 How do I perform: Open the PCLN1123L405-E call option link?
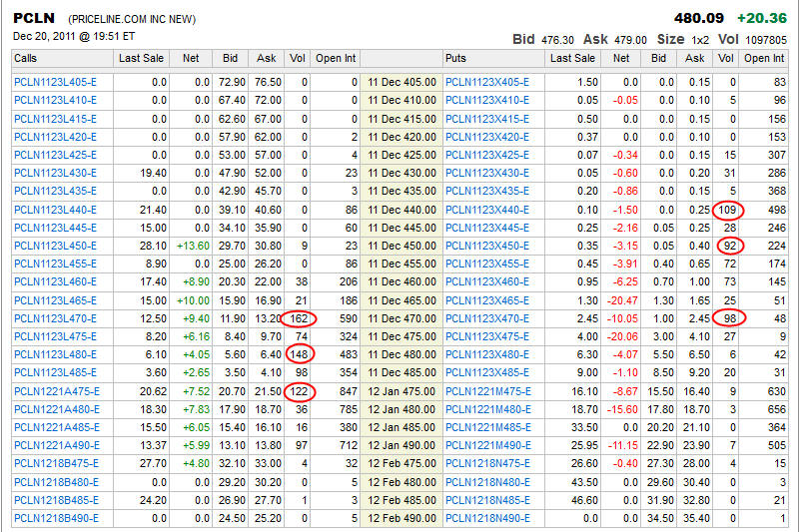click(x=55, y=82)
